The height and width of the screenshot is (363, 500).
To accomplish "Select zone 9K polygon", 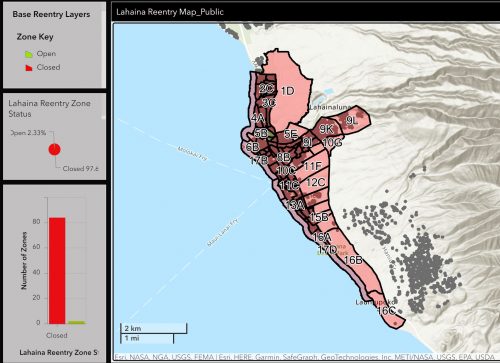I will click(x=326, y=129).
